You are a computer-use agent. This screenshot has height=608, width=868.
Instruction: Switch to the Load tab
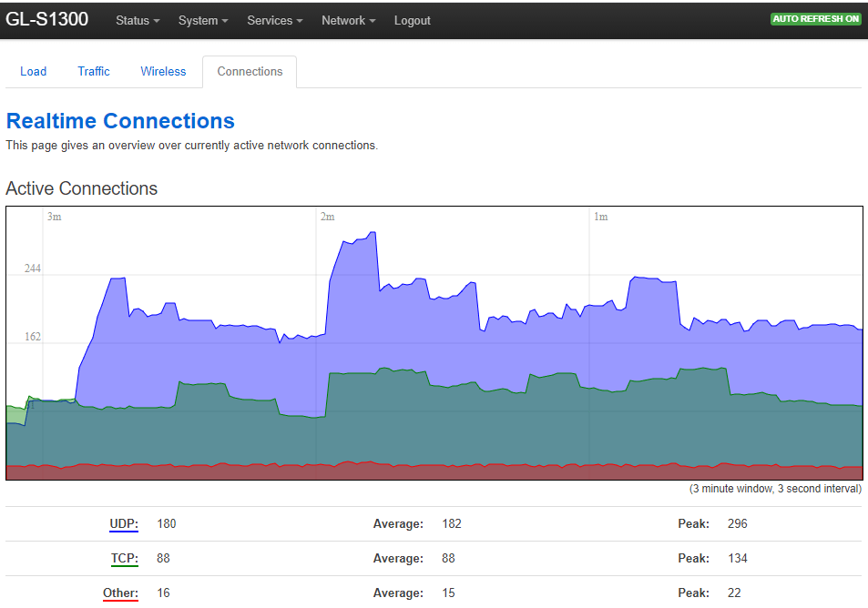pyautogui.click(x=34, y=72)
